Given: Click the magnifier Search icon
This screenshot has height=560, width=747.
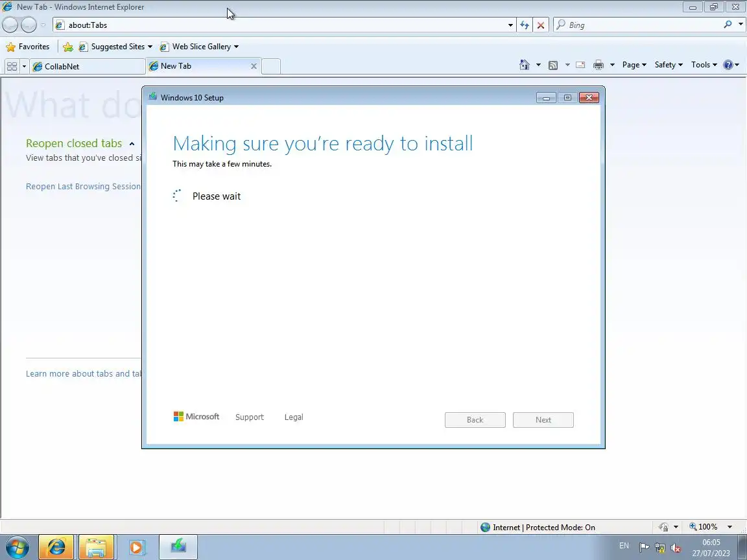Looking at the screenshot, I should (728, 24).
